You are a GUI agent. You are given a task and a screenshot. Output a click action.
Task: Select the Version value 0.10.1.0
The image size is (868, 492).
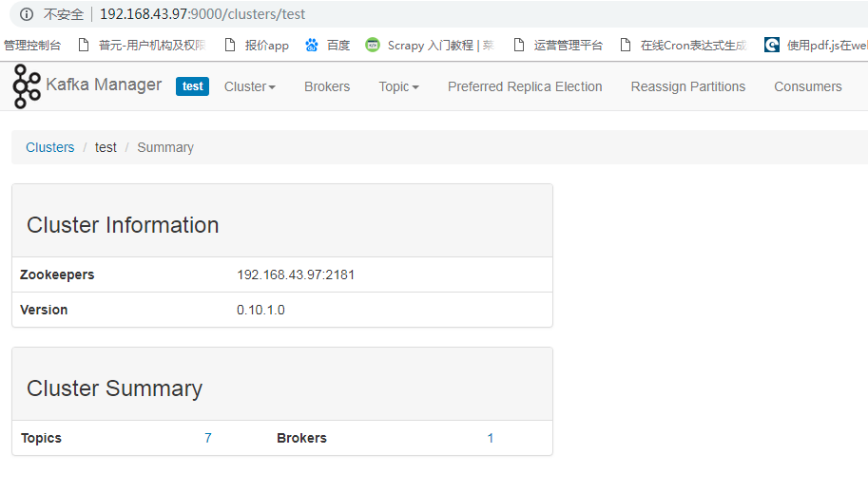click(260, 310)
